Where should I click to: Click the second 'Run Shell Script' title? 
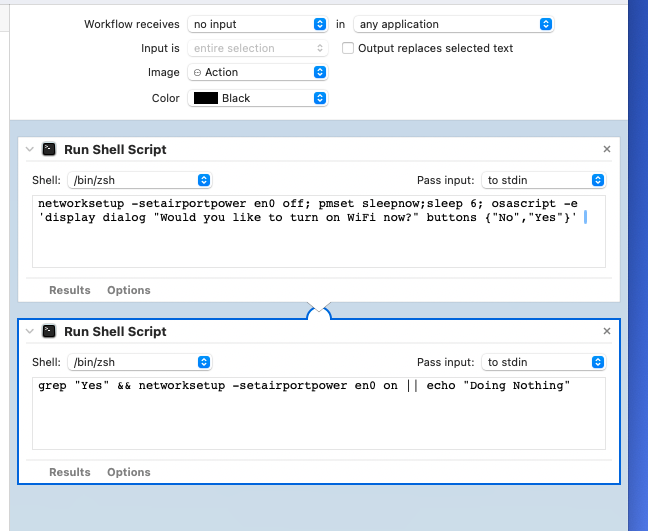115,331
